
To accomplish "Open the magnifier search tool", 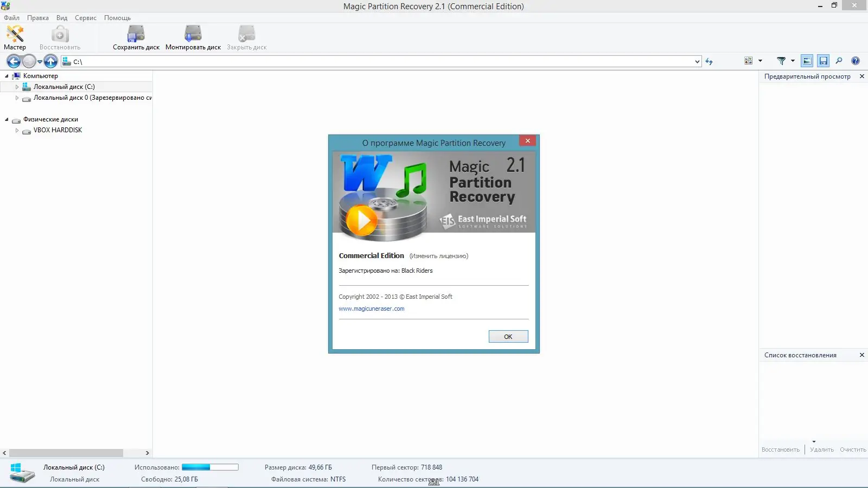I will click(x=839, y=61).
